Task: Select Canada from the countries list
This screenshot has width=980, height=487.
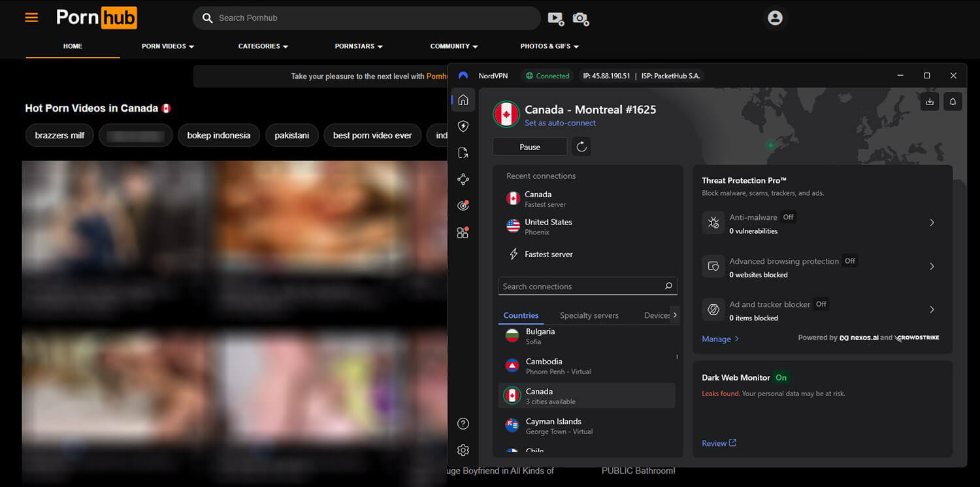Action: (x=586, y=395)
